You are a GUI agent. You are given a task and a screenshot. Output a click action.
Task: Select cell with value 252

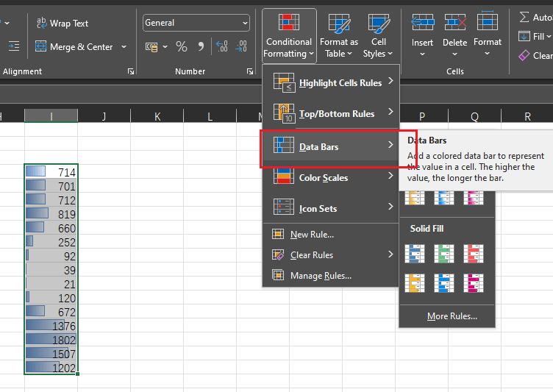point(51,241)
